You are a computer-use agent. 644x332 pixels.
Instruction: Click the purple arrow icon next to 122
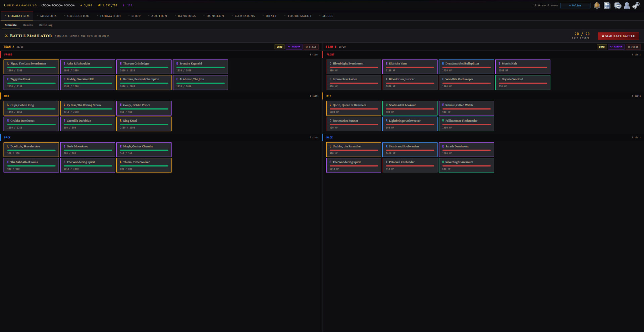pyautogui.click(x=123, y=5)
